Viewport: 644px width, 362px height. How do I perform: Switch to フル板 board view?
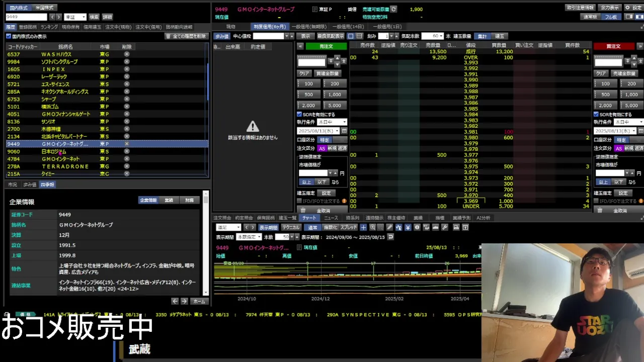point(611,17)
